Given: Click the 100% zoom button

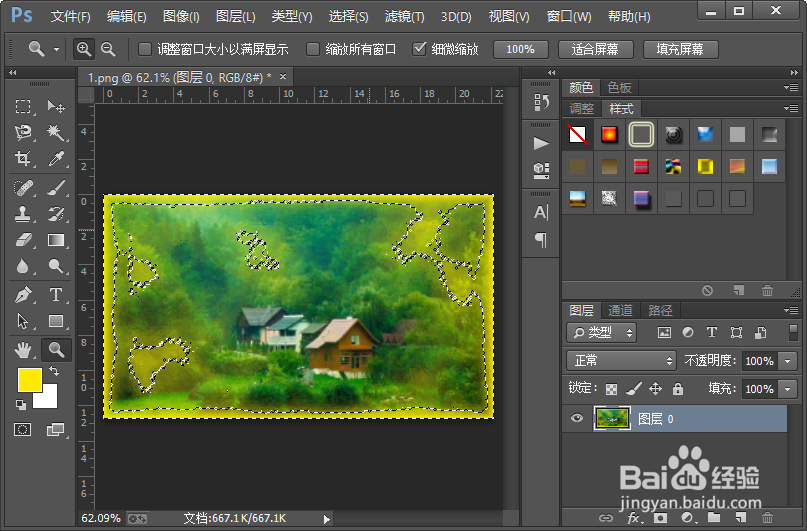Looking at the screenshot, I should click(520, 49).
